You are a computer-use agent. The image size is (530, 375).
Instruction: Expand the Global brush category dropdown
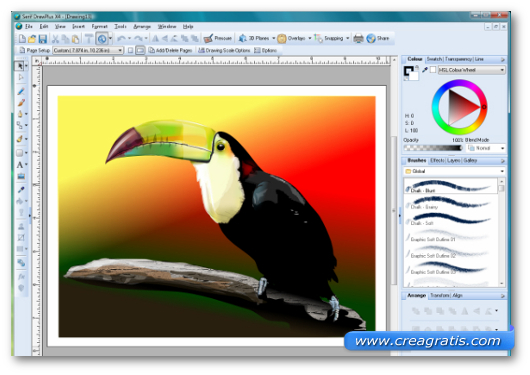tap(455, 171)
